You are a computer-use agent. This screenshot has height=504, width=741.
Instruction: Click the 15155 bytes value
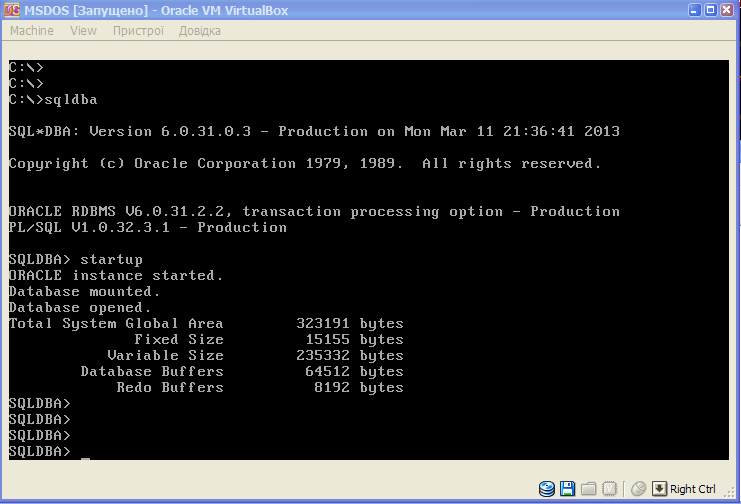(354, 339)
